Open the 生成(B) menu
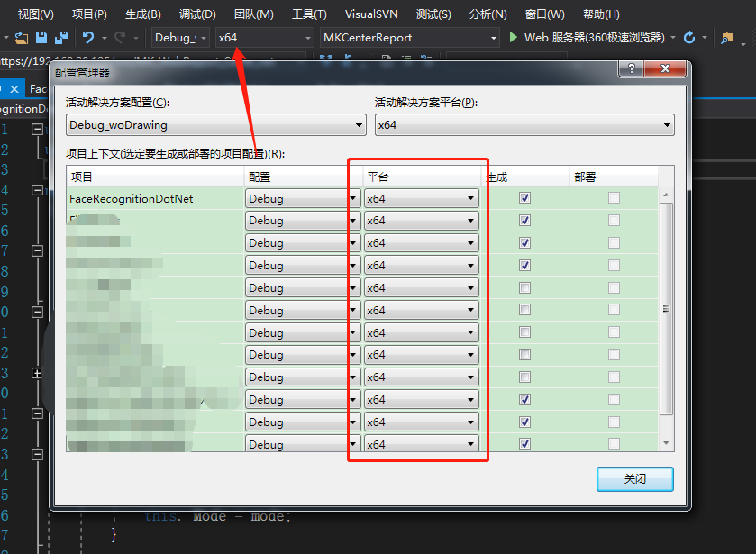 pyautogui.click(x=142, y=14)
